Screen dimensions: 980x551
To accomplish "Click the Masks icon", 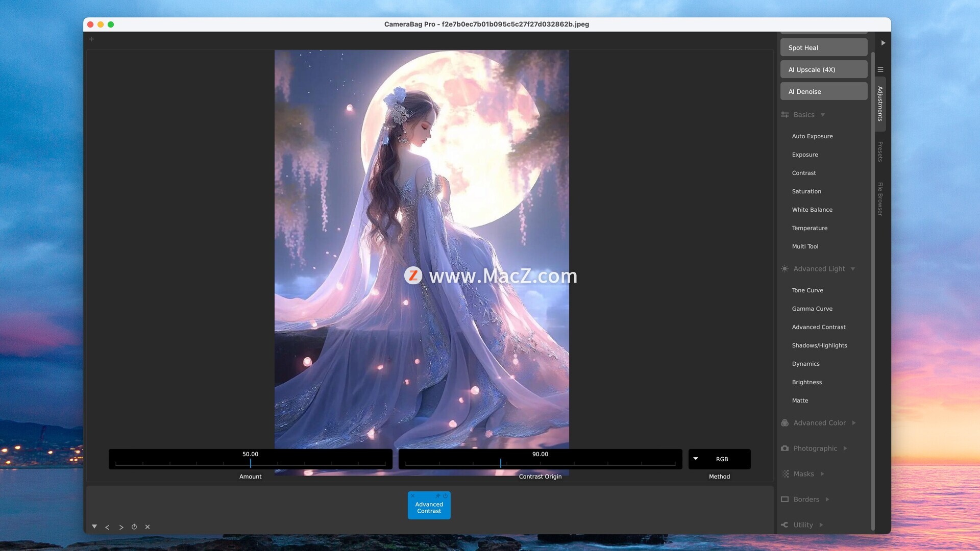I will [x=785, y=474].
